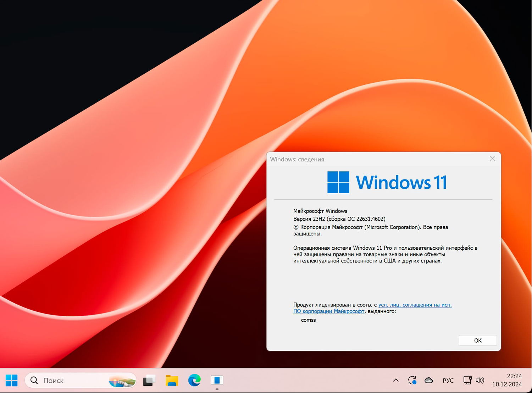
Task: Open OneDrive from the system tray
Action: [x=429, y=380]
